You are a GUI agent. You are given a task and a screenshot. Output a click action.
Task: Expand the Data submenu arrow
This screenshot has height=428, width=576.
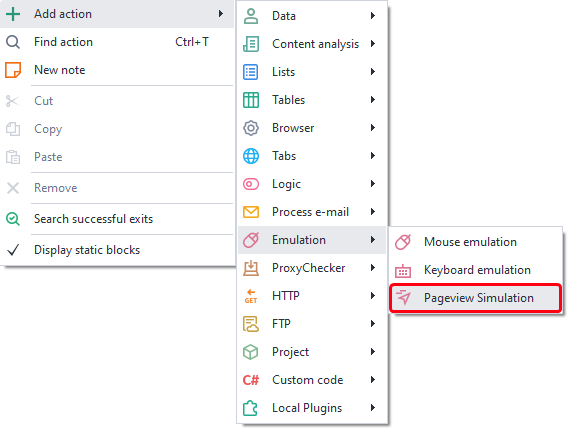373,15
